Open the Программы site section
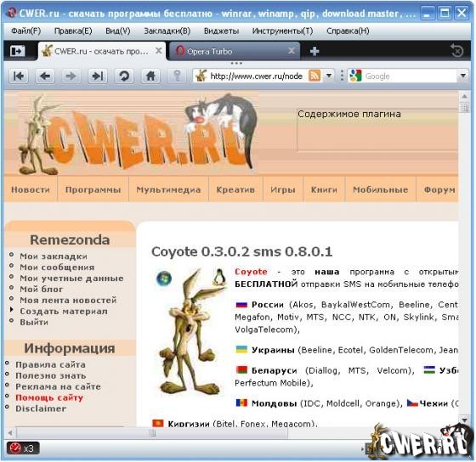 [x=93, y=190]
